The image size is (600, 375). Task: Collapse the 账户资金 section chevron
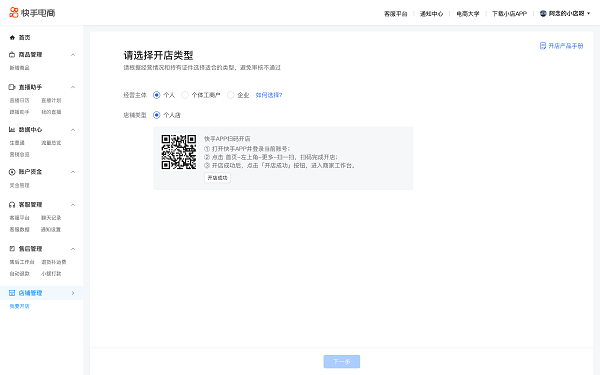coord(73,172)
